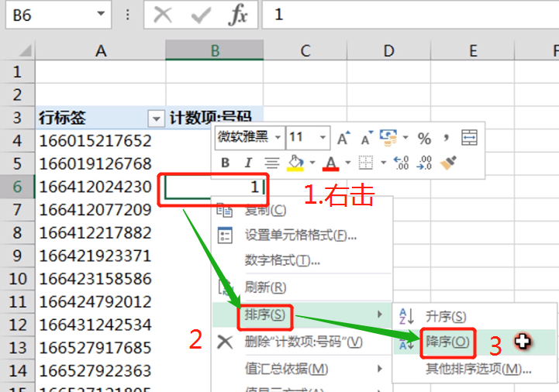Click the accounting number format icon
The image size is (559, 392).
click(388, 138)
